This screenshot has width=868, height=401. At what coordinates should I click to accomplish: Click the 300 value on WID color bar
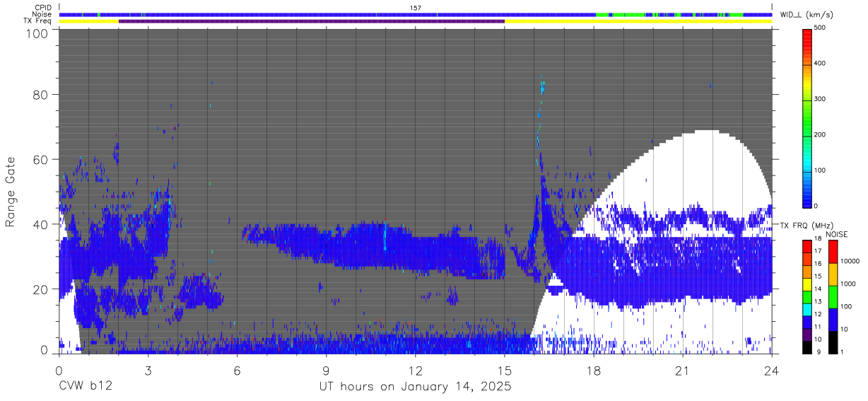821,99
